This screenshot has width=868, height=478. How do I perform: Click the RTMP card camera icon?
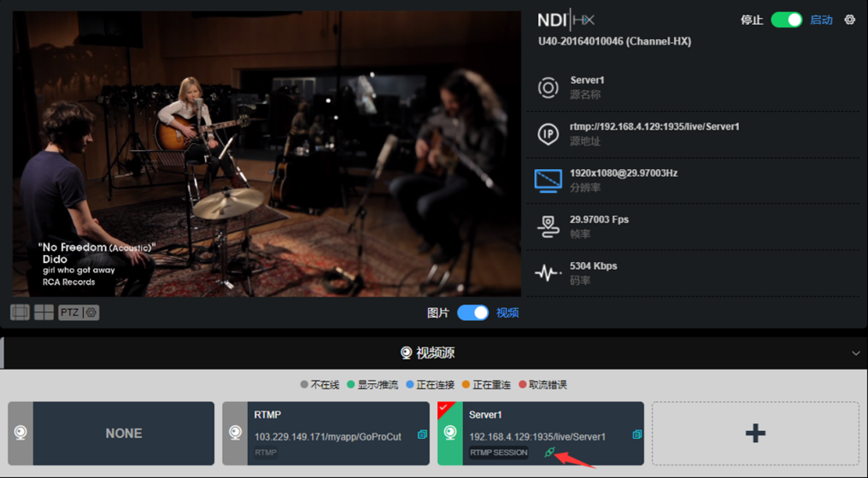[235, 433]
